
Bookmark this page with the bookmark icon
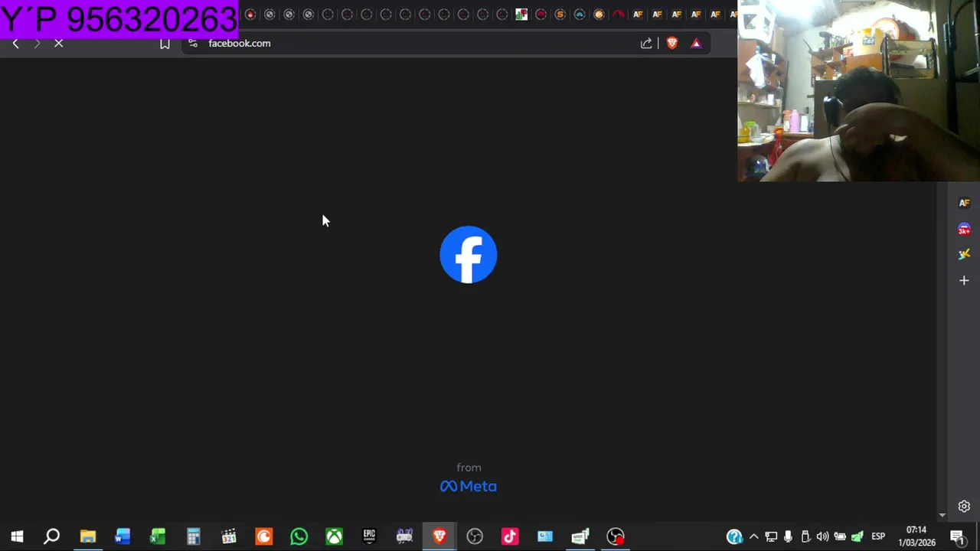point(165,44)
